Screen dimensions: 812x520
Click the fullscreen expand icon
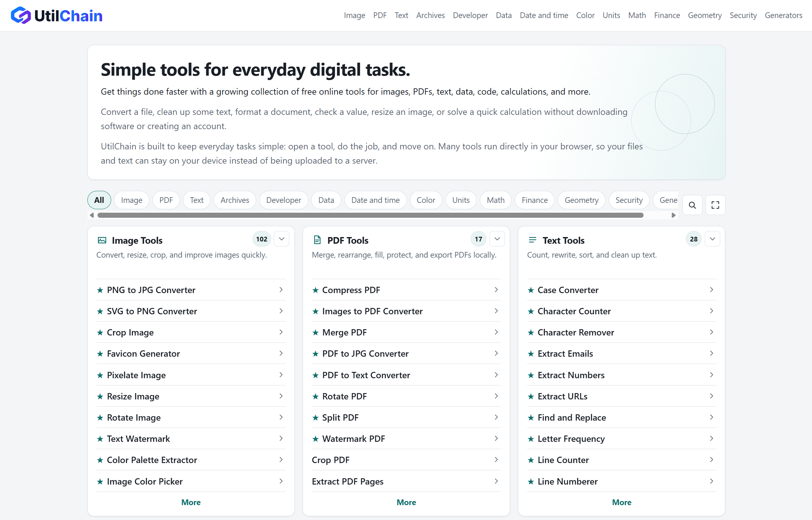[x=715, y=205]
